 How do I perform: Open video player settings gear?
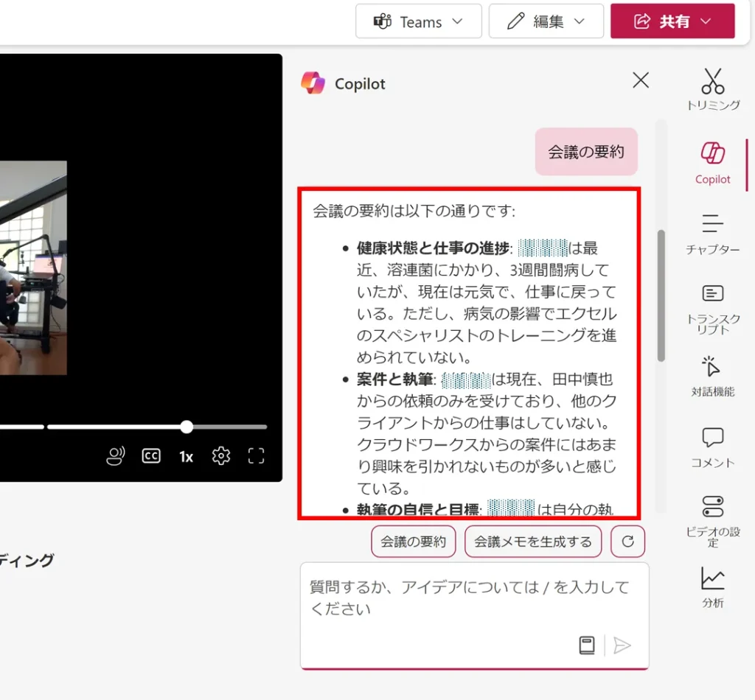click(x=220, y=456)
